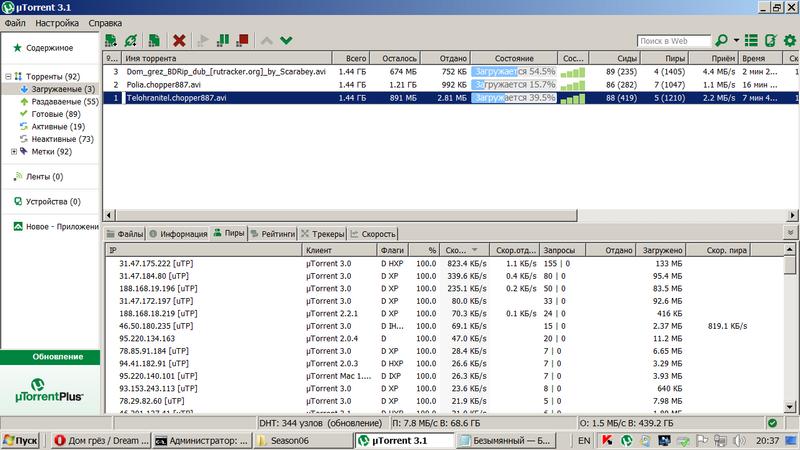Remove the selected torrent with red X
The width and height of the screenshot is (800, 450).
179,40
